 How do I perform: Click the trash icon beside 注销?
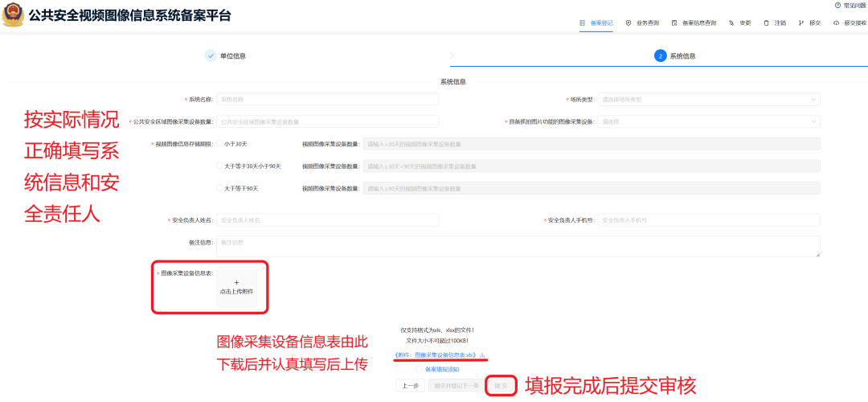(766, 23)
